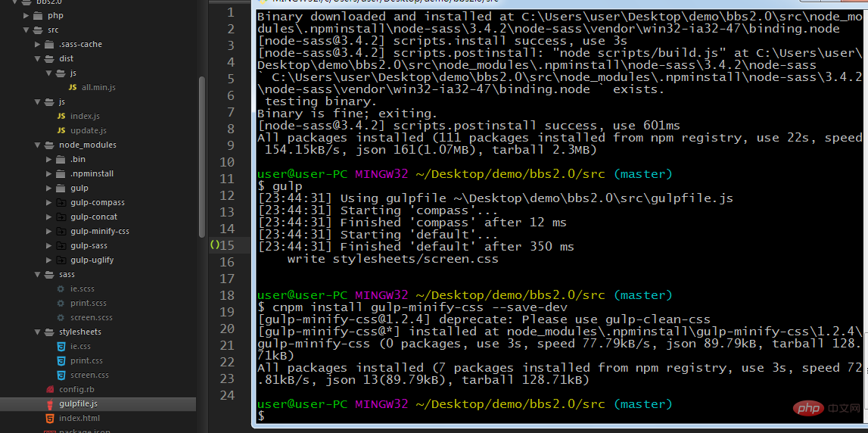Screen dimensions: 868x433
Task: Open all.min.js JS file icon
Action: pyautogui.click(x=72, y=88)
